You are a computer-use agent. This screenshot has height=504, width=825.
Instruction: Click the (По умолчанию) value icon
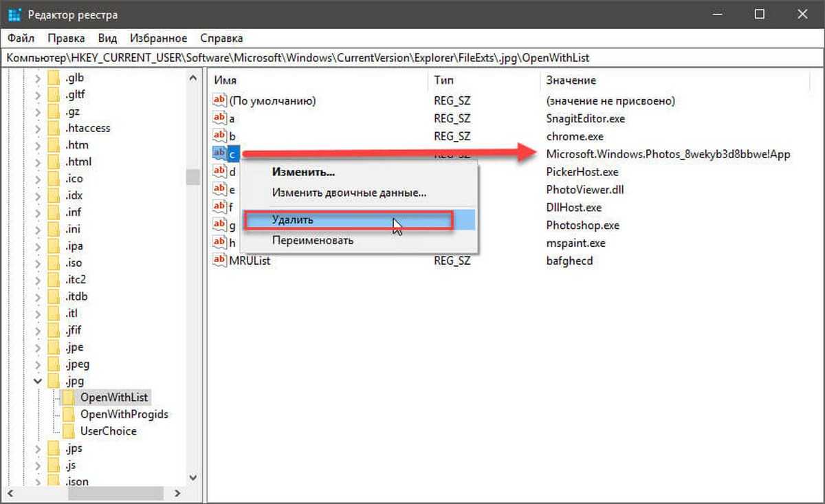click(x=219, y=101)
